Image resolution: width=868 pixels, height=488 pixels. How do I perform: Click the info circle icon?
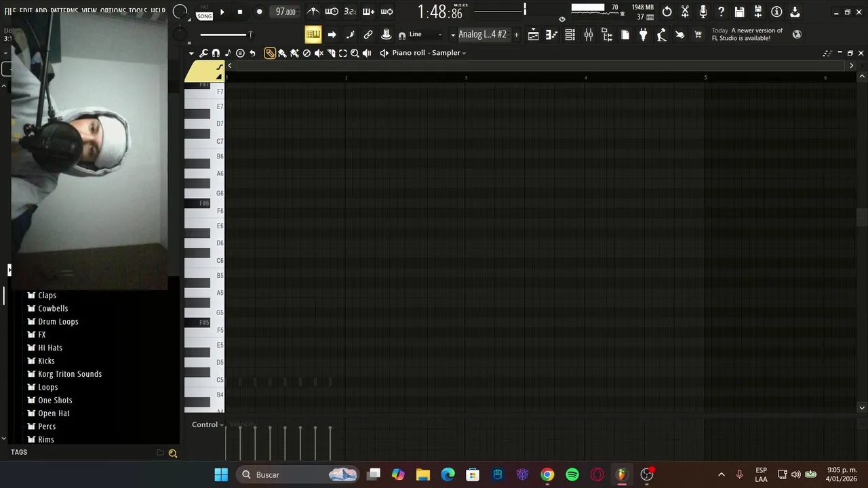(776, 12)
